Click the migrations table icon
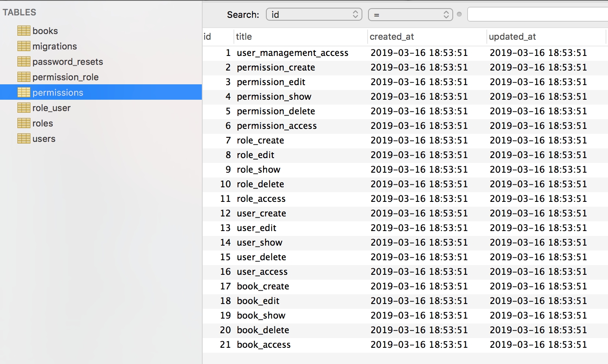The width and height of the screenshot is (608, 364). pos(24,46)
